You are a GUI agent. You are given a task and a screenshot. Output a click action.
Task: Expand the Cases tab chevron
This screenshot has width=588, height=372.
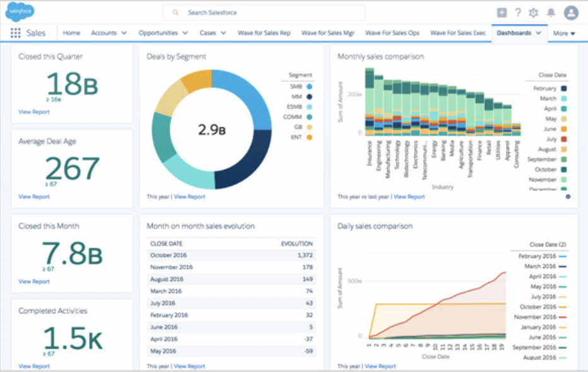[x=223, y=33]
